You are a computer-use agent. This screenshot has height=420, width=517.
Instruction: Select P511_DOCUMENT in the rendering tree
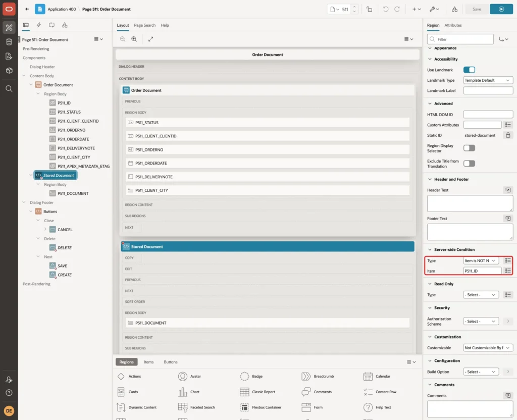point(73,193)
